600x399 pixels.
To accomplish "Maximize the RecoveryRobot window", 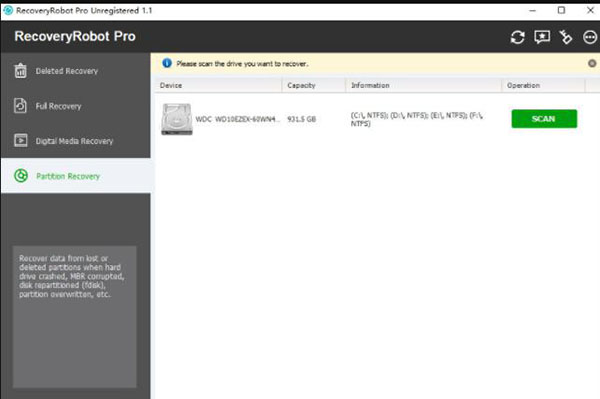I will 561,10.
